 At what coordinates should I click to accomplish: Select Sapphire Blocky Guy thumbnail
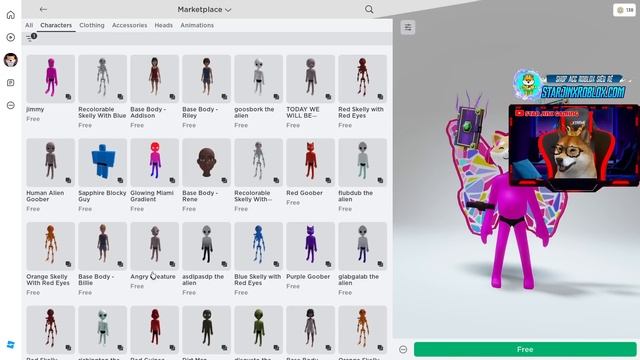click(102, 162)
